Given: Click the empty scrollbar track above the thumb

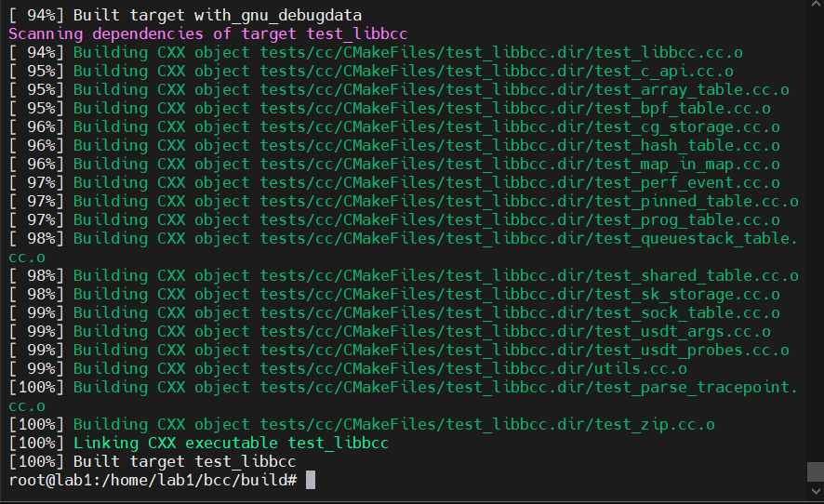Looking at the screenshot, I should (815, 232).
